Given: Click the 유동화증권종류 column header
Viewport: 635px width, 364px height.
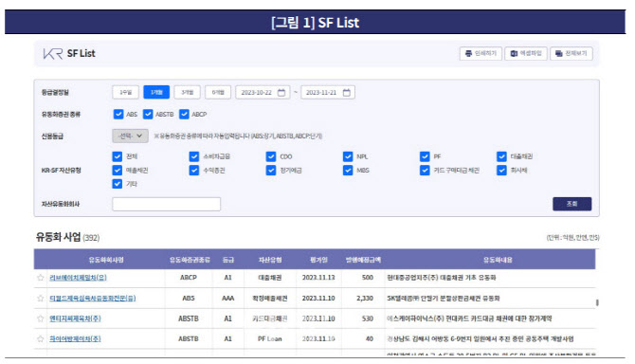Looking at the screenshot, I should (x=190, y=260).
